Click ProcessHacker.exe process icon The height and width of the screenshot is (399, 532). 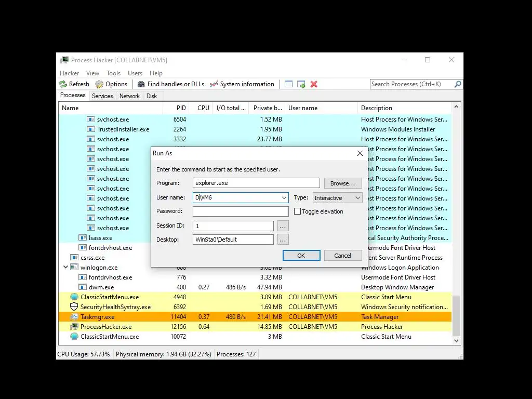(74, 326)
